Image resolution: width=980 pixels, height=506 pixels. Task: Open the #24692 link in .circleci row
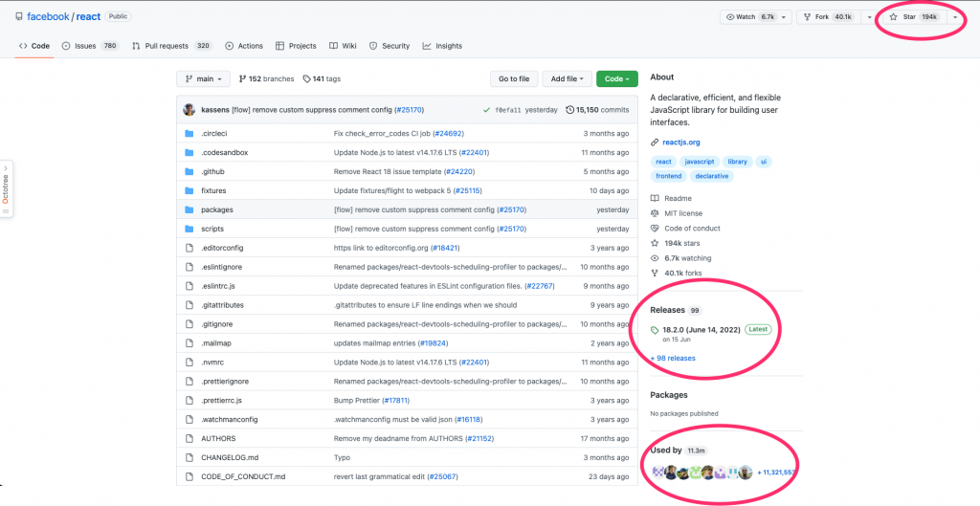(x=448, y=134)
